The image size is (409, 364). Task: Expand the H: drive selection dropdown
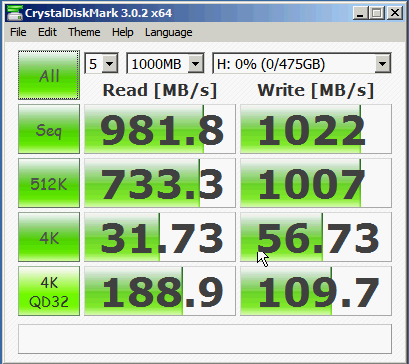pyautogui.click(x=382, y=63)
